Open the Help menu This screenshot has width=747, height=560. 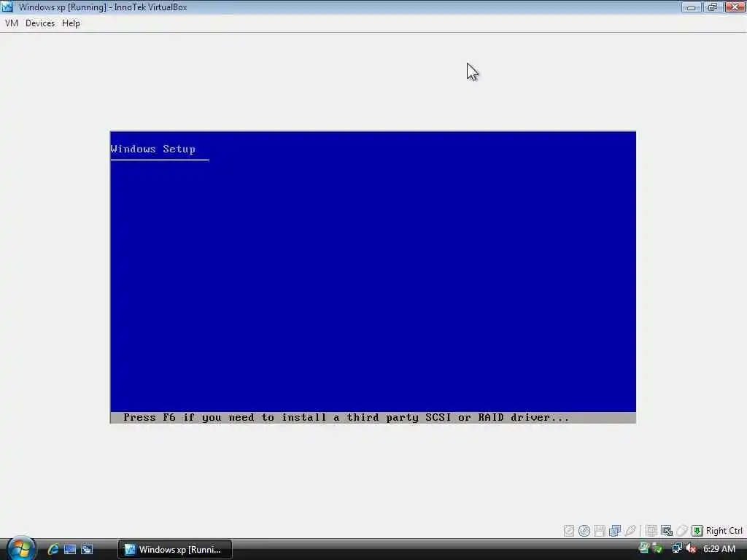(71, 23)
